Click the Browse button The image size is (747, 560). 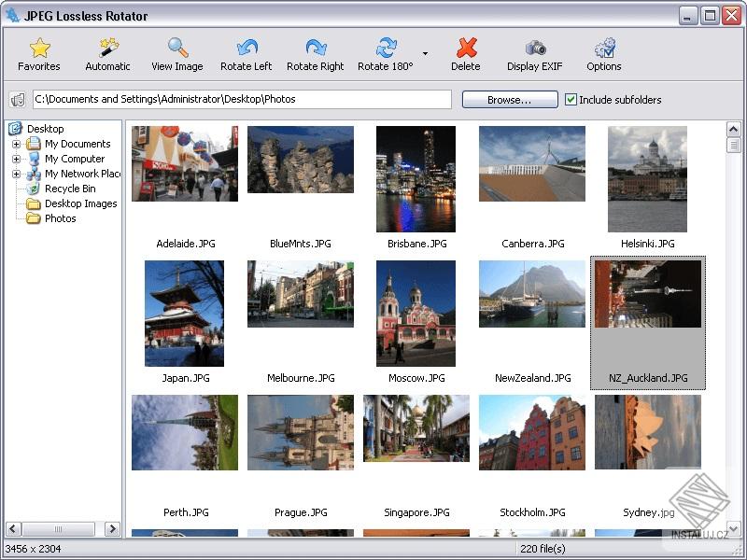(x=509, y=99)
